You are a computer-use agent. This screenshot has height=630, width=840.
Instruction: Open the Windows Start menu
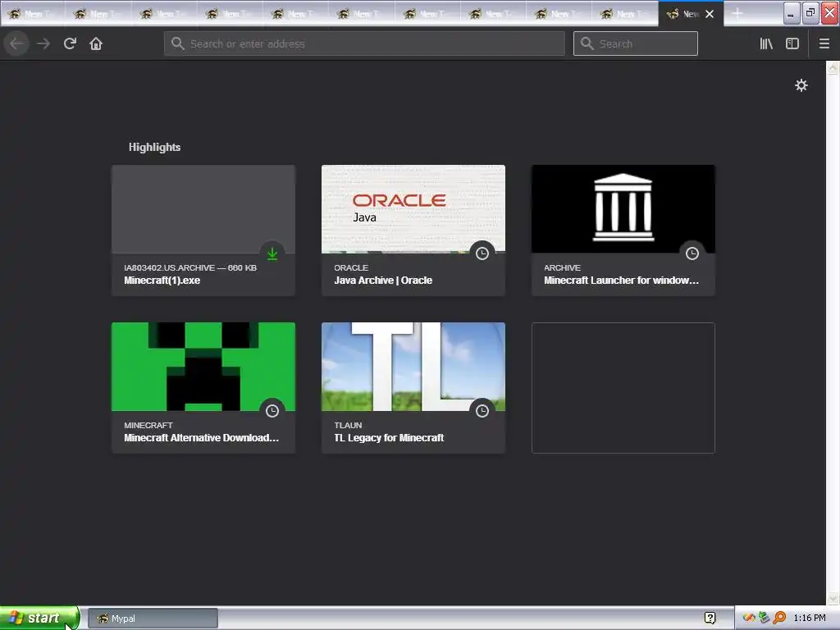point(39,618)
